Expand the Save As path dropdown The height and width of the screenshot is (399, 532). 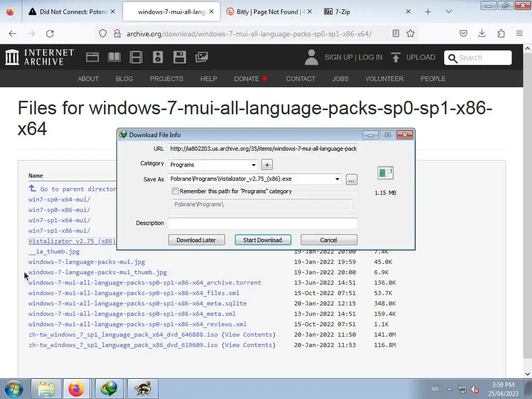(337, 179)
